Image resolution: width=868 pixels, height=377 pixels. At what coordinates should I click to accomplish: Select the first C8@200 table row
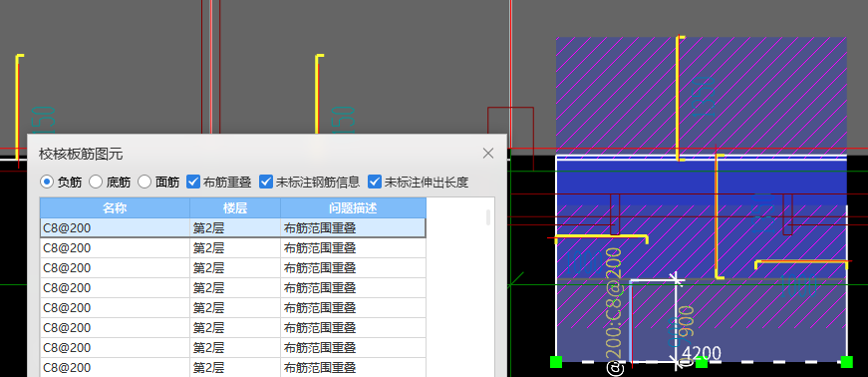[x=233, y=227]
